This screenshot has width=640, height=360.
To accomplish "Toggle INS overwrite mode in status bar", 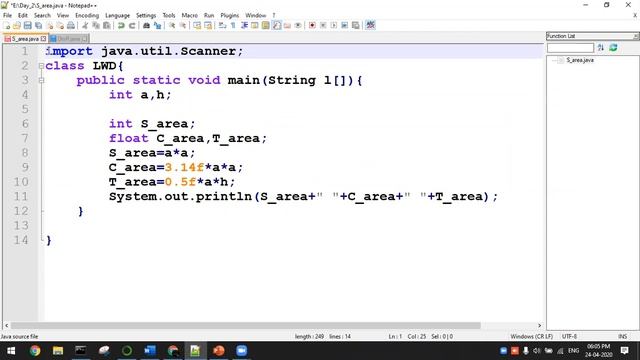I will (x=622, y=336).
